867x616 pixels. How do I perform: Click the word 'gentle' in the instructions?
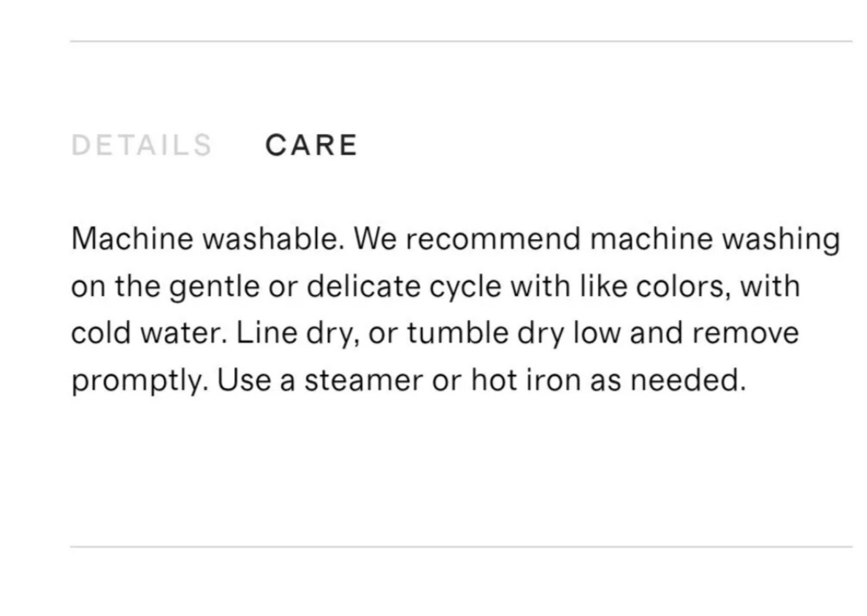(x=215, y=287)
